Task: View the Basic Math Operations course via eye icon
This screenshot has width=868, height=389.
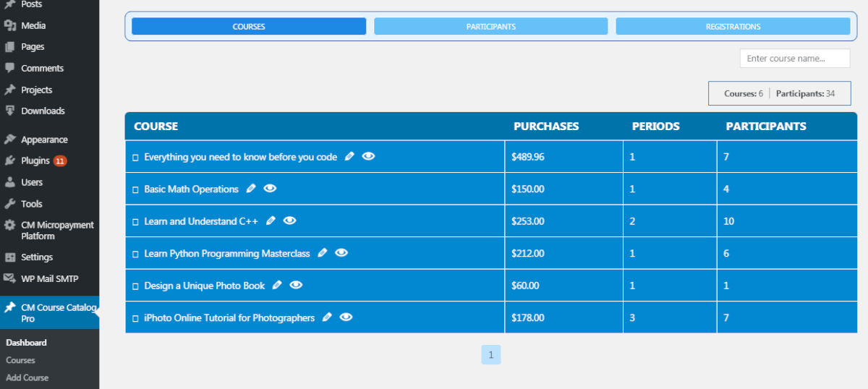Action: click(271, 189)
